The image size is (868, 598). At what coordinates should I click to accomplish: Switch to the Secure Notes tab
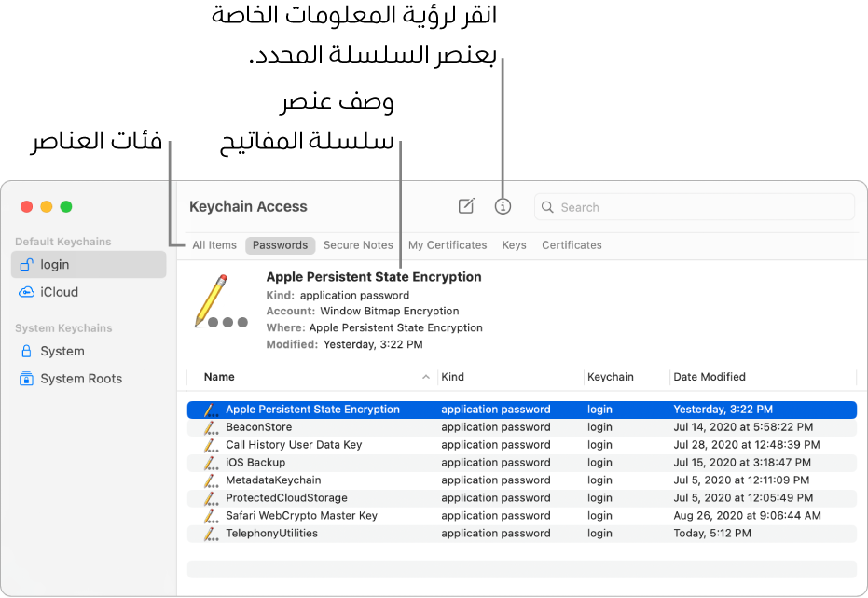pos(358,245)
